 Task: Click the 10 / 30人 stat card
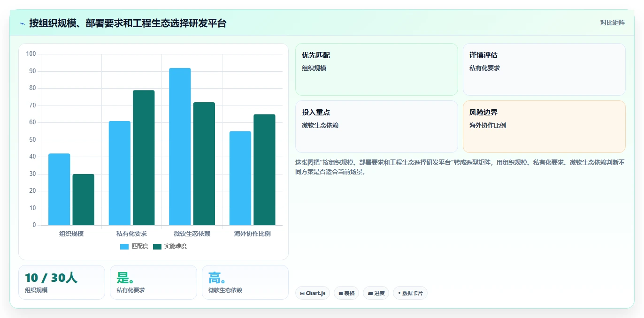pyautogui.click(x=61, y=282)
